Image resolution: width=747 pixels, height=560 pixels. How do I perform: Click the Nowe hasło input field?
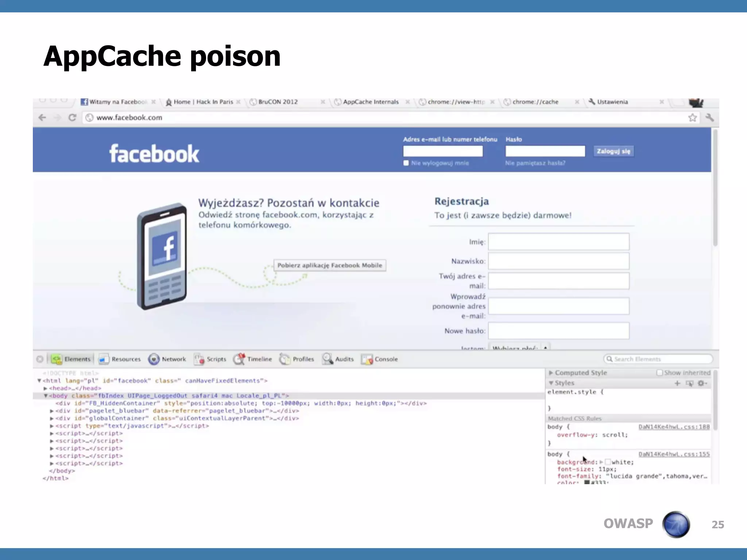click(559, 331)
